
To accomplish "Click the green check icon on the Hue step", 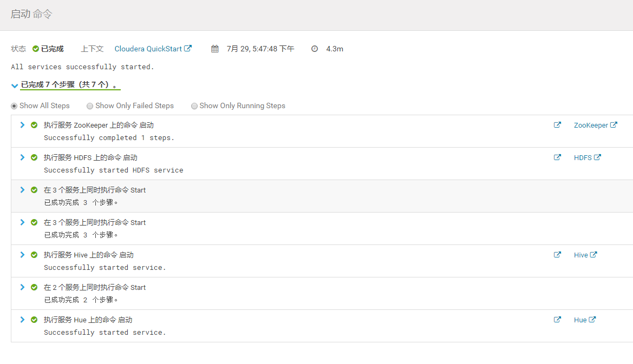I will point(34,320).
